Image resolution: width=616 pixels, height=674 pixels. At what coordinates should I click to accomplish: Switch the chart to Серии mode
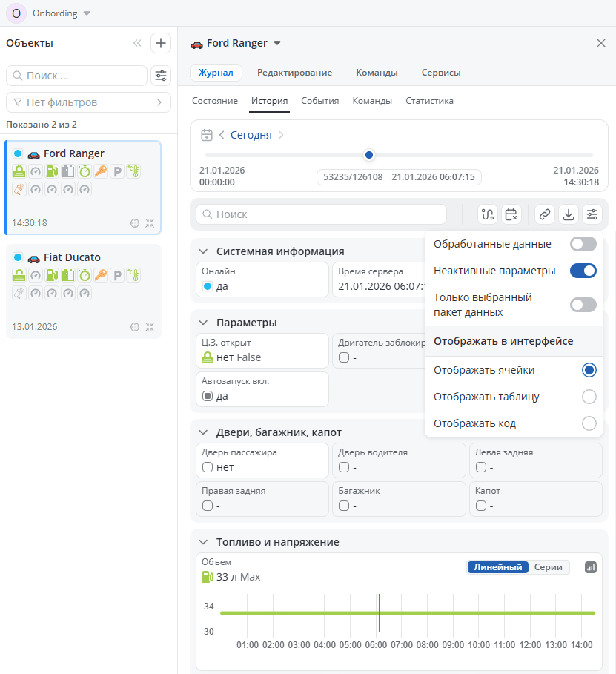pos(549,567)
